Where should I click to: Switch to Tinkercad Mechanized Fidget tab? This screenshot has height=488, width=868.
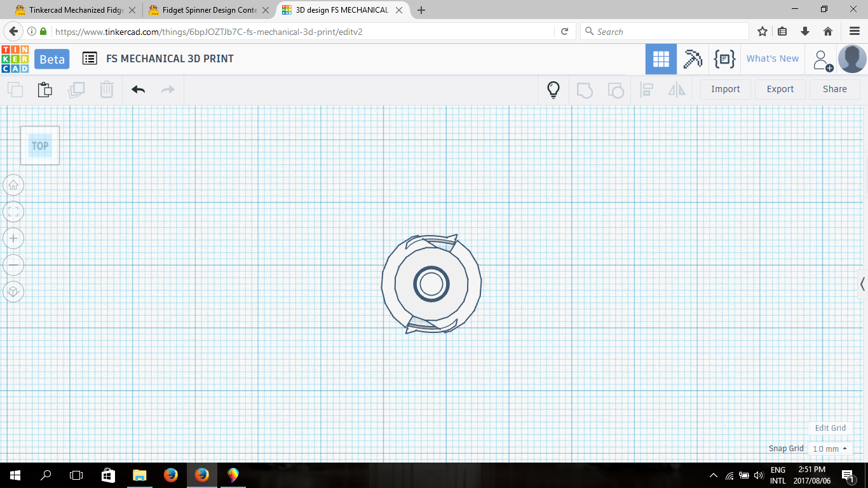(76, 10)
